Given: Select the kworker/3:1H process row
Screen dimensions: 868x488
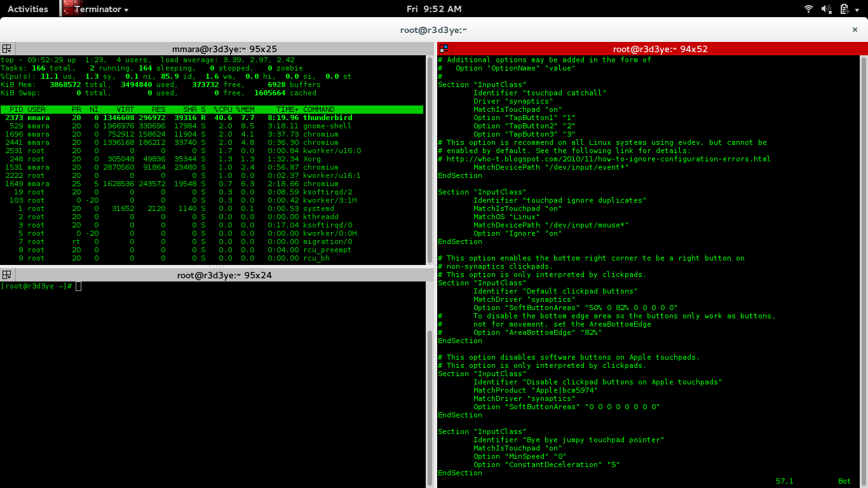Looking at the screenshot, I should [212, 200].
